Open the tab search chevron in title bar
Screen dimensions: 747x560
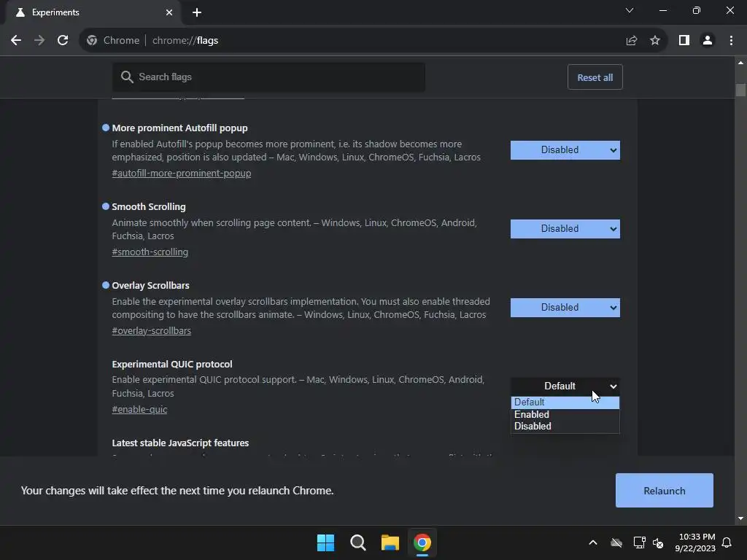coord(630,10)
